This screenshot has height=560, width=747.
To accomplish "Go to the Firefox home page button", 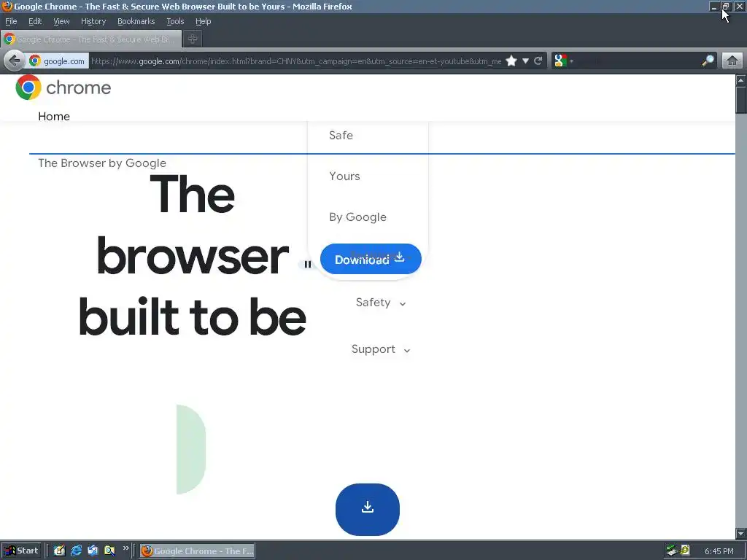I will click(732, 61).
